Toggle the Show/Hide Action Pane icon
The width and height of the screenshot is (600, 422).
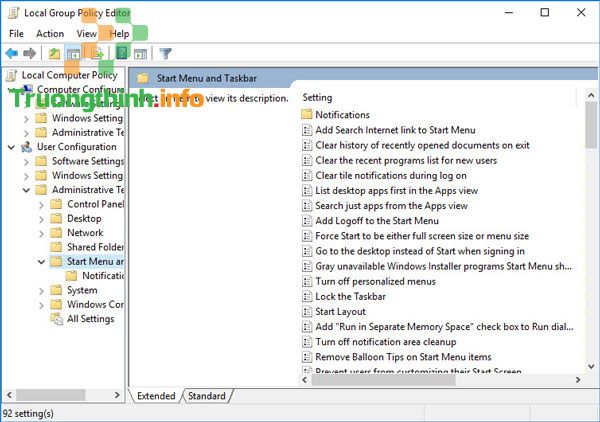[140, 53]
